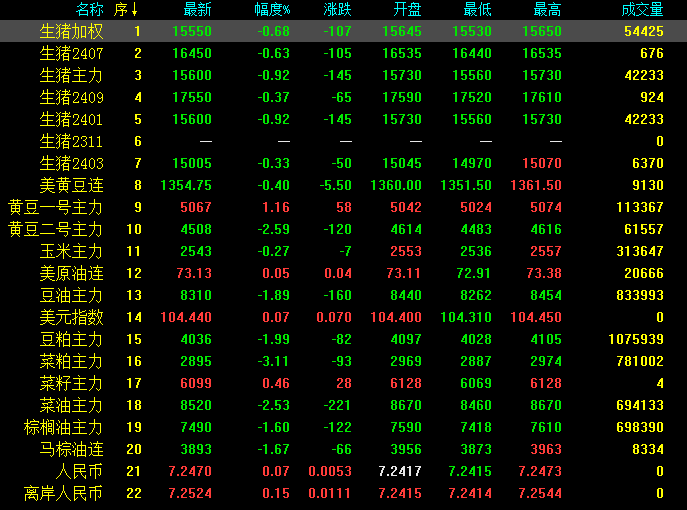Open the 美元指数 quote row

point(344,317)
